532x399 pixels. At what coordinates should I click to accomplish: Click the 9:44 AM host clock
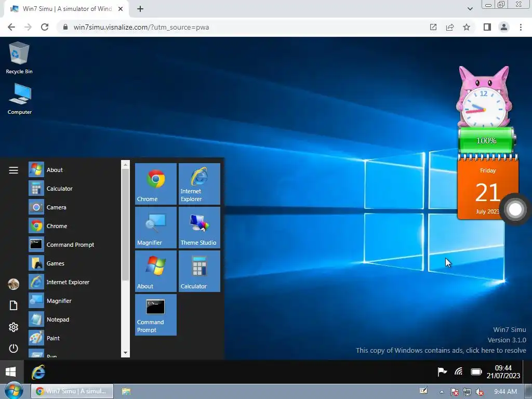tap(505, 392)
